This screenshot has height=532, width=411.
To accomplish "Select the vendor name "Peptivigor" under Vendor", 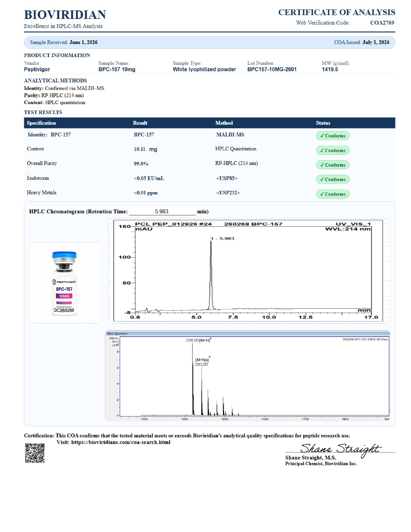I will pyautogui.click(x=37, y=69).
